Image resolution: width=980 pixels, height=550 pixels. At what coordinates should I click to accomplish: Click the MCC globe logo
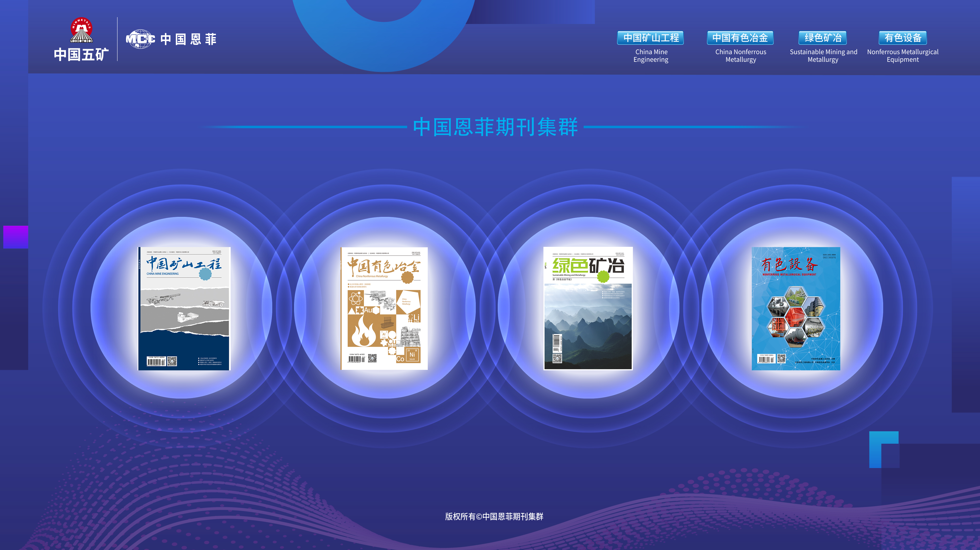point(140,39)
